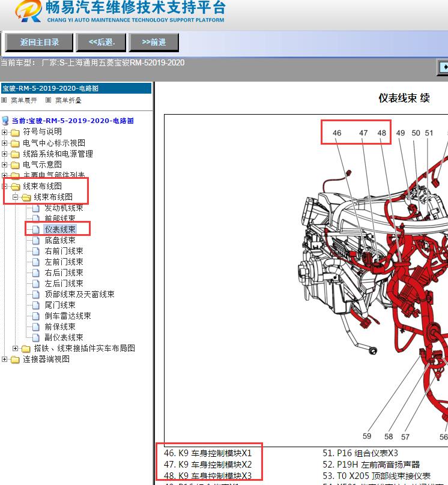448x485 pixels.
Task: Click the 顶部线束及天窗线束 page icon
Action: pyautogui.click(x=36, y=295)
